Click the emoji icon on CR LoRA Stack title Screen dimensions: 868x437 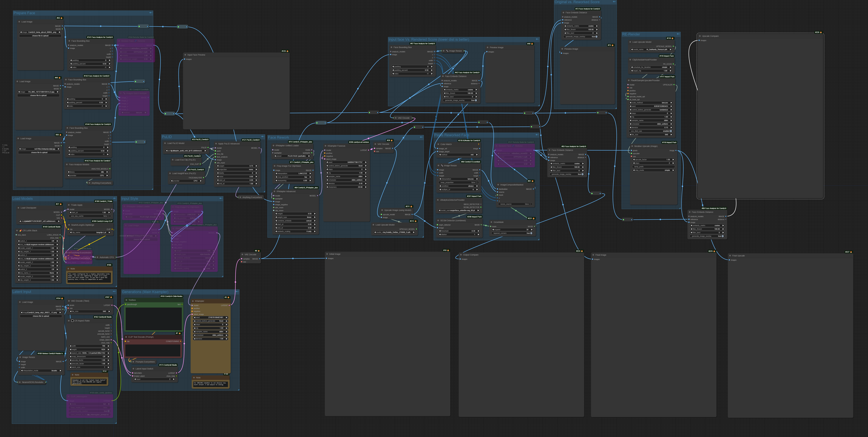point(20,231)
